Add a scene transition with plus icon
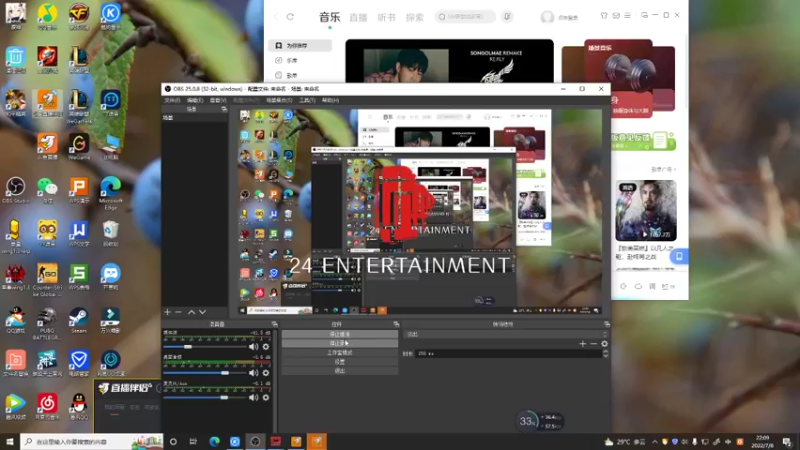The width and height of the screenshot is (800, 450). (x=583, y=344)
